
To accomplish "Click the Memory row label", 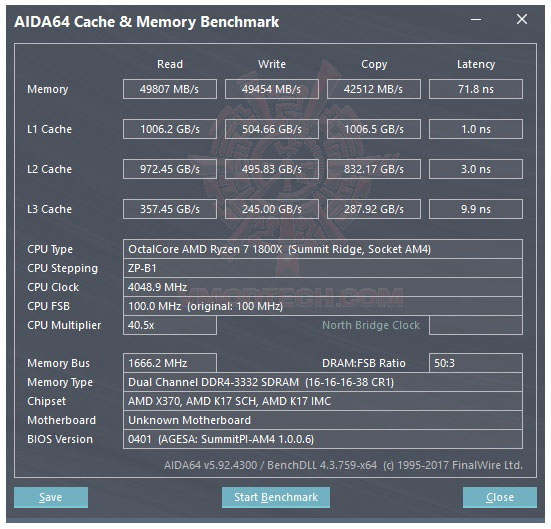I will [47, 89].
